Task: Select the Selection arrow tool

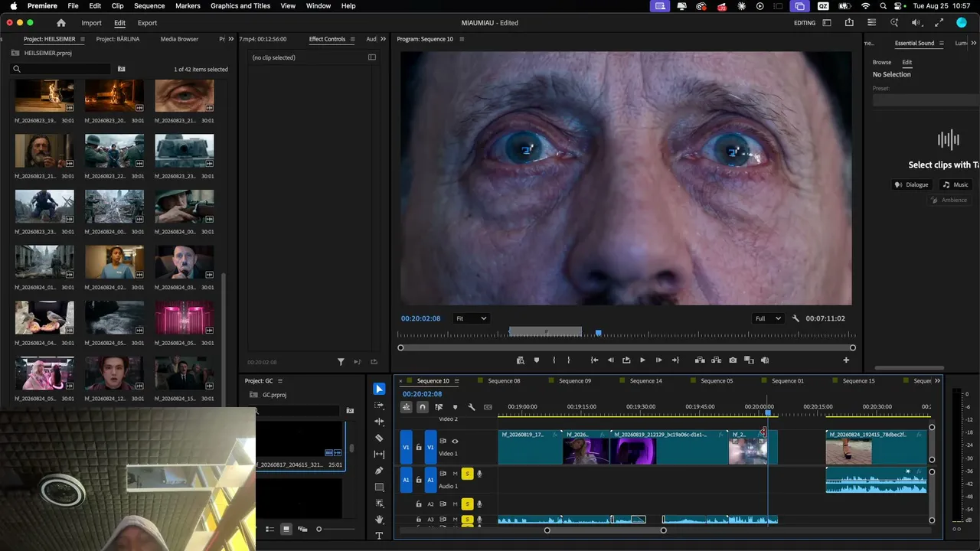Action: (379, 390)
